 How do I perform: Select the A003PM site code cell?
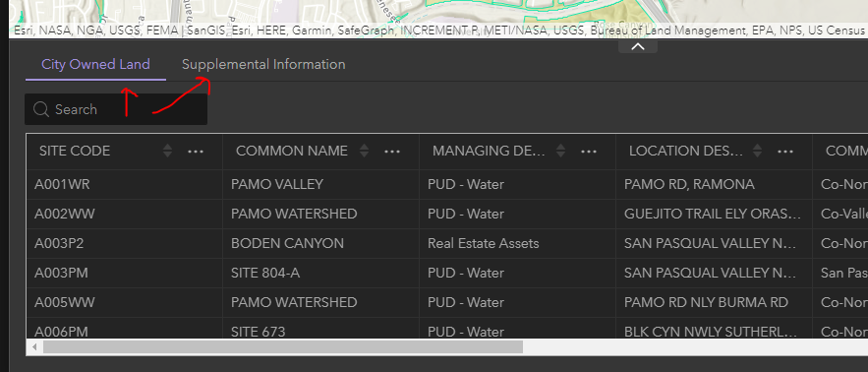pyautogui.click(x=125, y=273)
